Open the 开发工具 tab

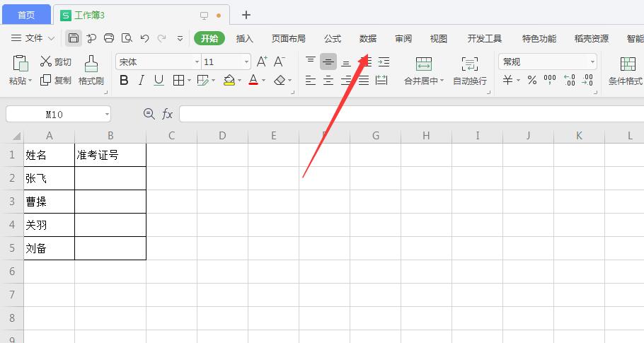484,39
